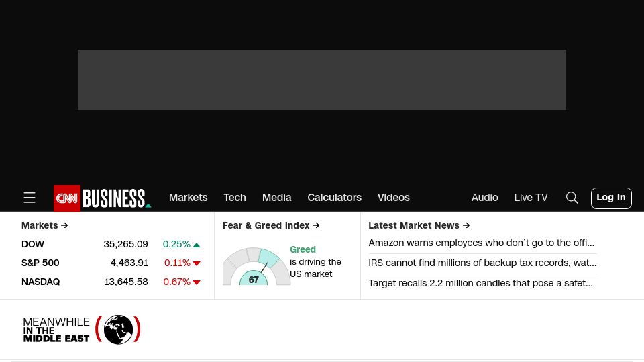Click the S&P 500 red down arrow
This screenshot has width=644, height=362.
[197, 263]
